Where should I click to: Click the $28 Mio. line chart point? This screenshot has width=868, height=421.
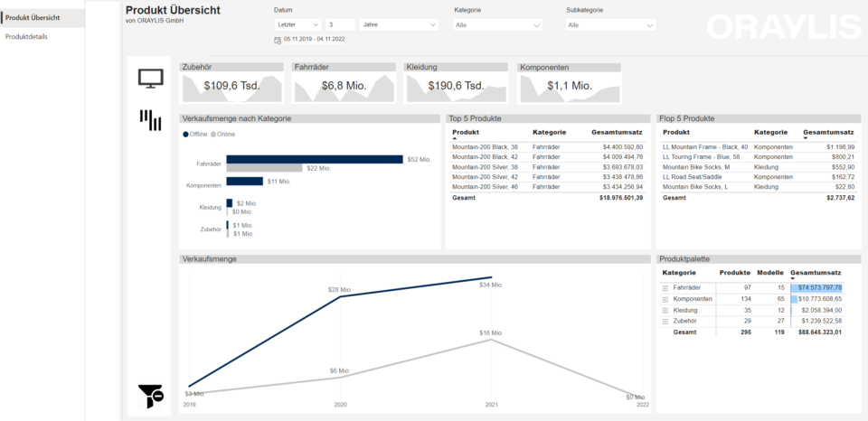click(341, 297)
